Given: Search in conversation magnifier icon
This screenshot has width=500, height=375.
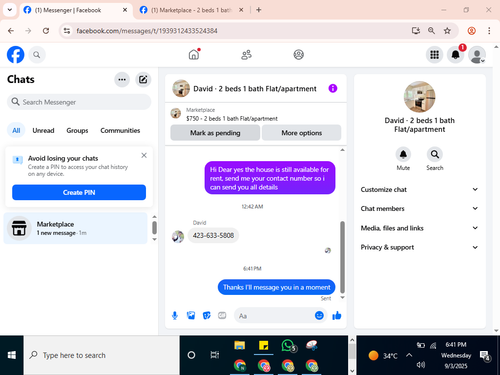Looking at the screenshot, I should tap(435, 154).
